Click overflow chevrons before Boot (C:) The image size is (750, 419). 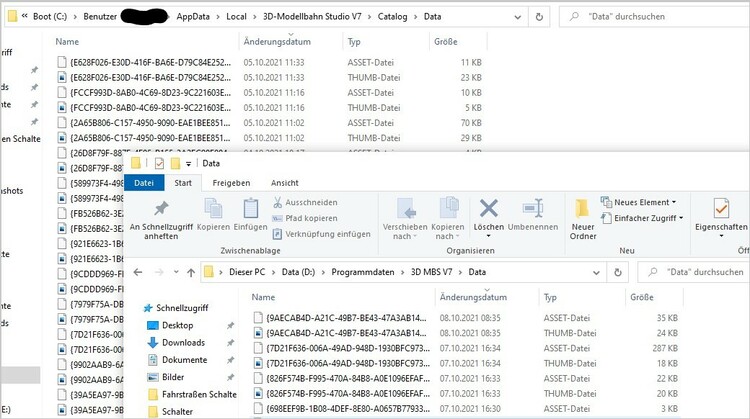pos(25,16)
